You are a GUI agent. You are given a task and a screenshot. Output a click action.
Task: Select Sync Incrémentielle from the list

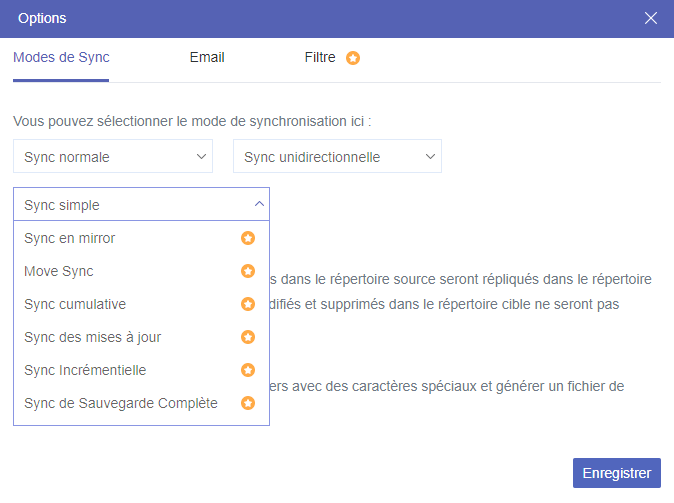coord(85,370)
